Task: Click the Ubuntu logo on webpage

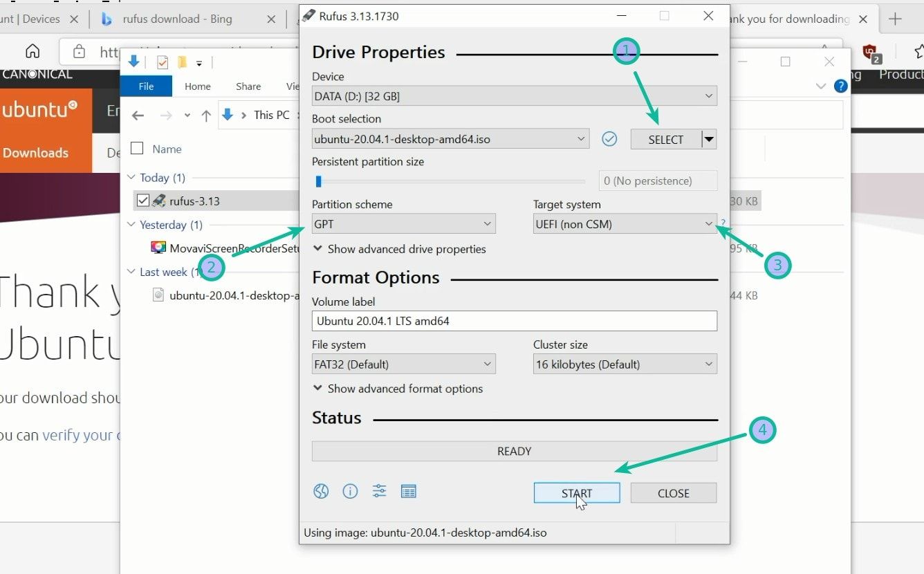Action: (39, 109)
